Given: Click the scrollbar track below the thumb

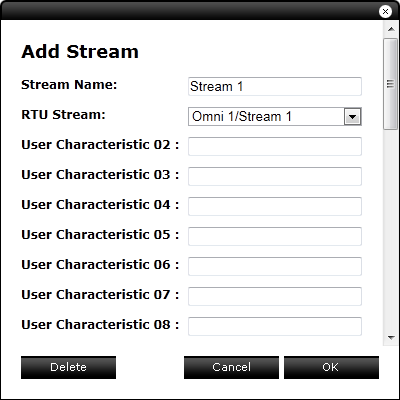Looking at the screenshot, I should tap(391, 230).
